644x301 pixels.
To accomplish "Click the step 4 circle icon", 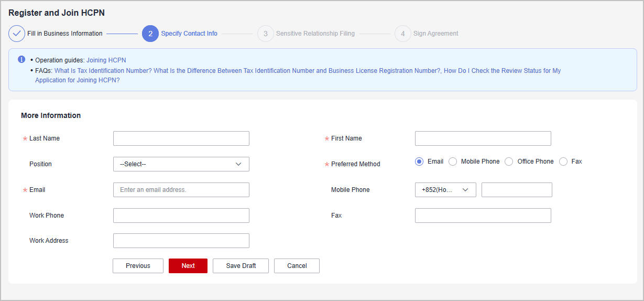I will point(402,34).
